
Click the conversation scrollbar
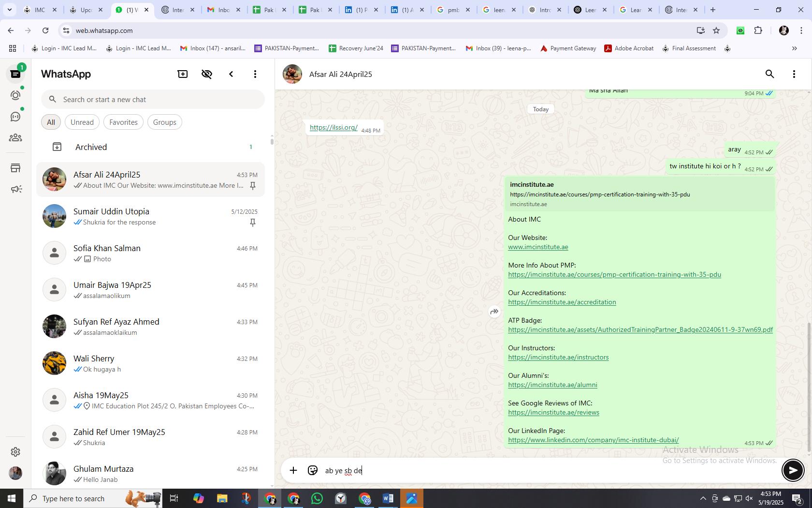[809, 387]
